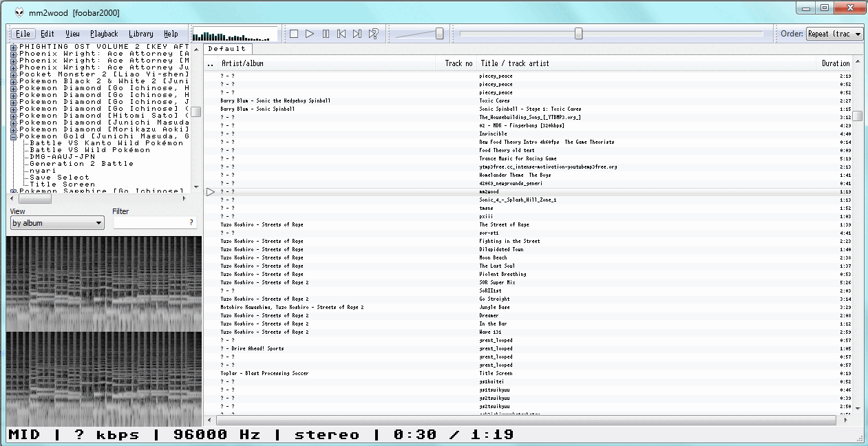Collapse the Pokemon Gold album node
This screenshot has height=446, width=868.
12,136
